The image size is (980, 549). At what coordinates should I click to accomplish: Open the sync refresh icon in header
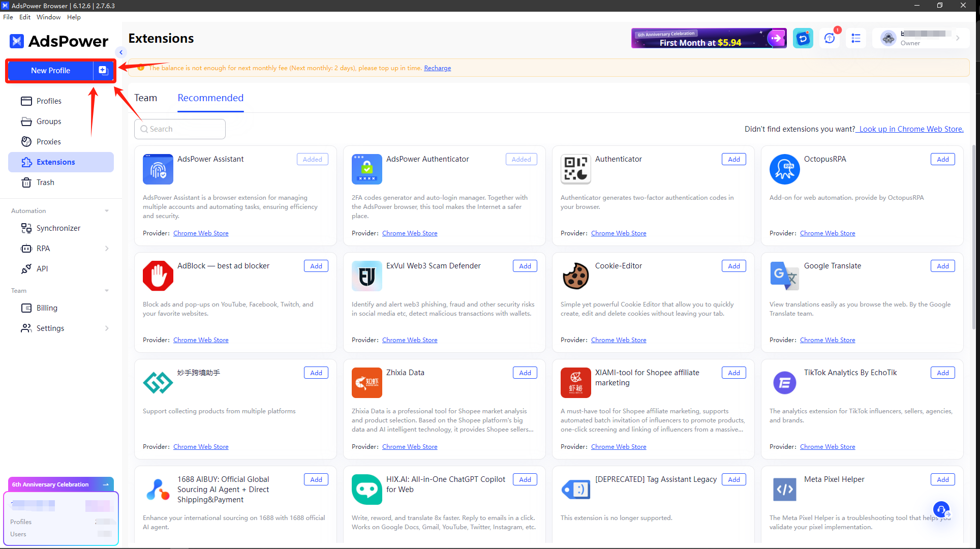[x=803, y=39]
